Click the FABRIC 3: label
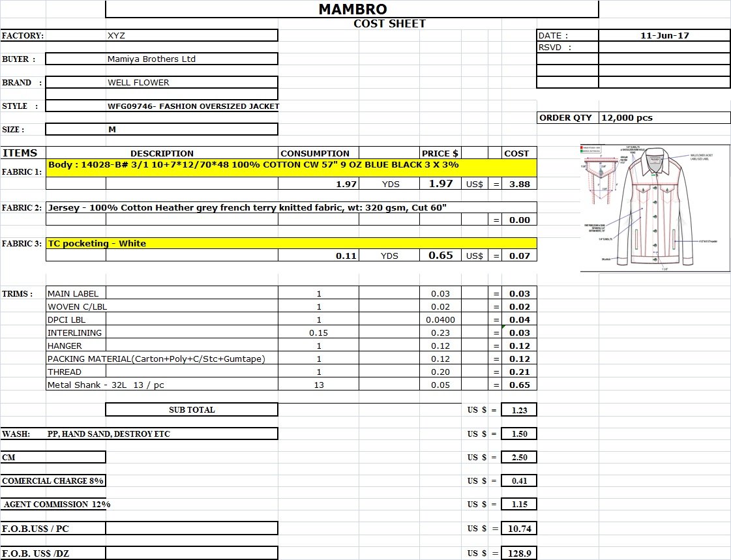 pos(22,243)
